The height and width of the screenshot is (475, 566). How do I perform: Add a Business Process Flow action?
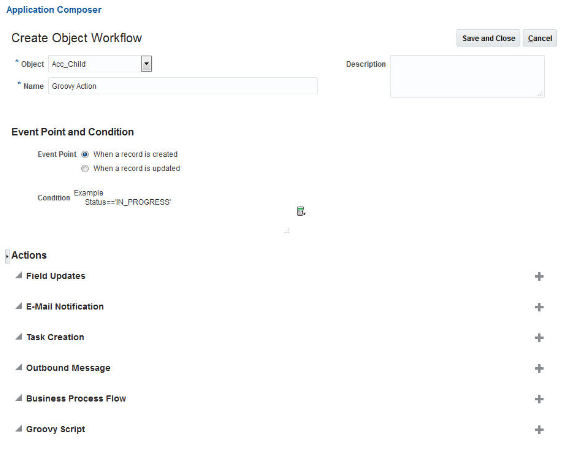pyautogui.click(x=539, y=399)
